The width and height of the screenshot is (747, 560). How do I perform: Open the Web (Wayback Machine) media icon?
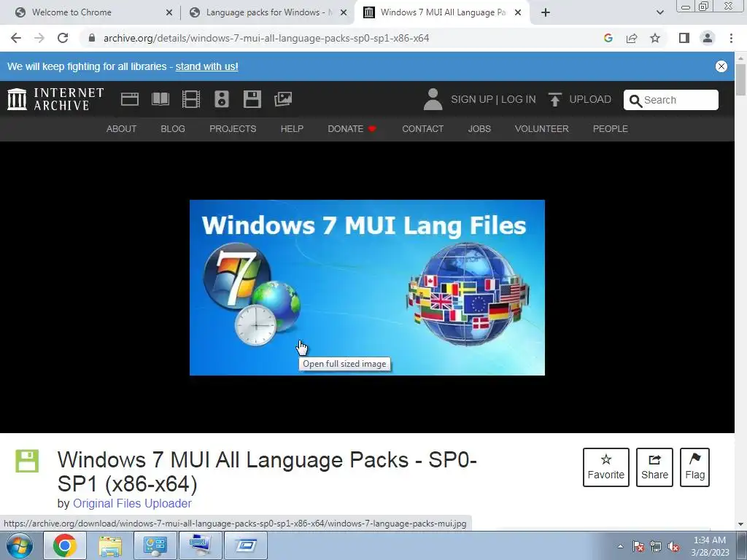130,99
